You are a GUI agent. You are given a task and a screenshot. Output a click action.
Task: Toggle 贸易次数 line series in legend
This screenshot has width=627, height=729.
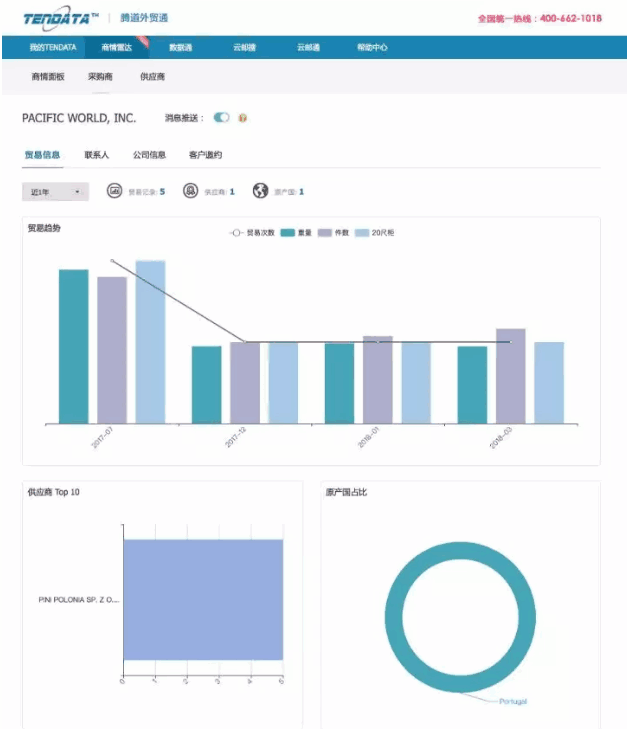[252, 232]
